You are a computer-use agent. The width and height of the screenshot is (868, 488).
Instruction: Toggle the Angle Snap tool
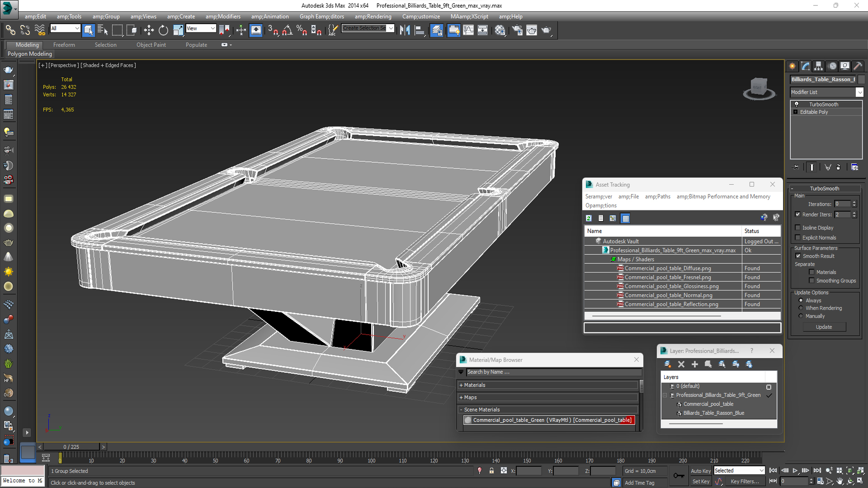[288, 30]
